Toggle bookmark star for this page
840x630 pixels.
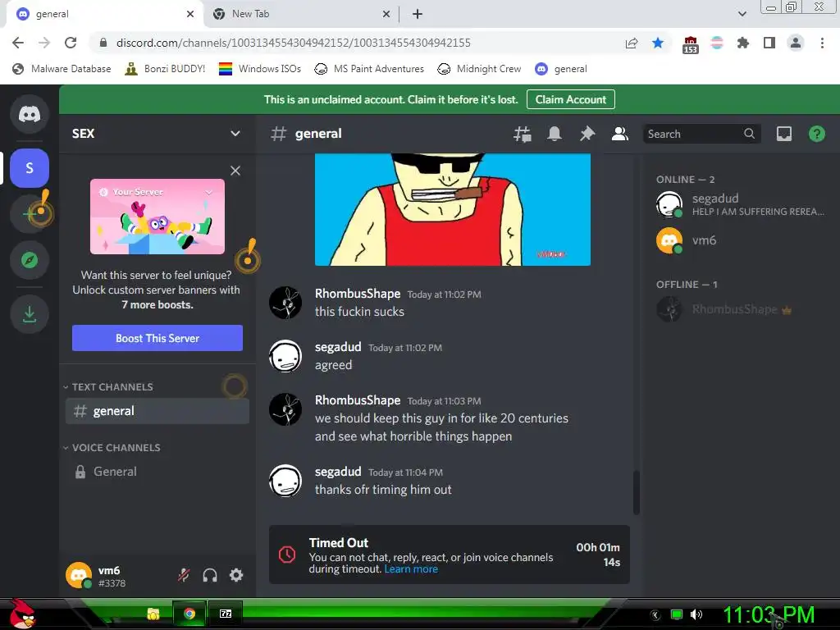658,43
